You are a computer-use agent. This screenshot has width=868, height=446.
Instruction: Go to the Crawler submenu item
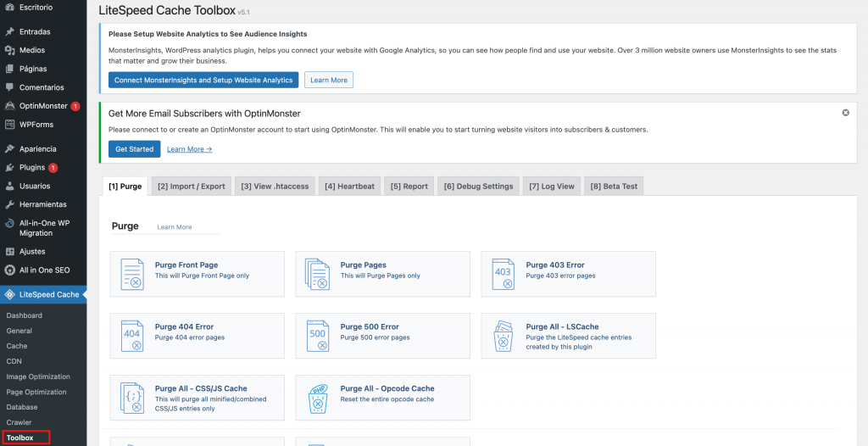tap(19, 422)
